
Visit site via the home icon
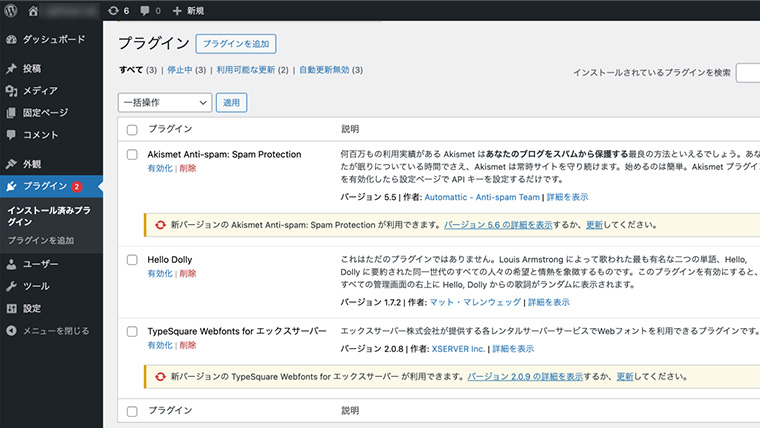pyautogui.click(x=33, y=11)
